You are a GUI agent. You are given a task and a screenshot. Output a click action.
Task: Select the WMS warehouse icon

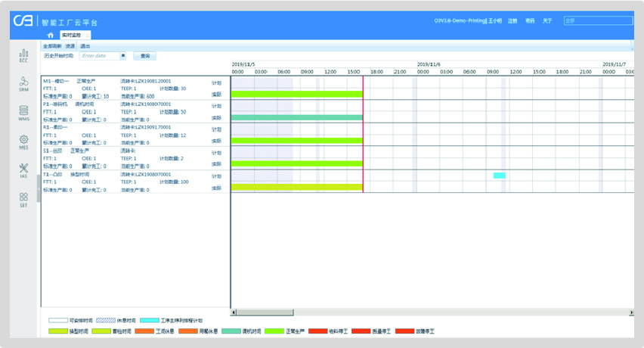point(23,112)
